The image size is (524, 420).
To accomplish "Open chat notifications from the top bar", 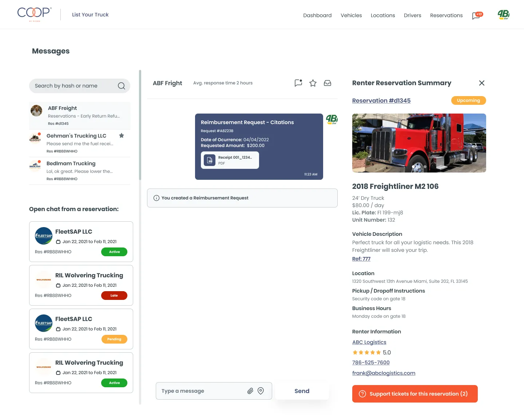I will point(476,16).
